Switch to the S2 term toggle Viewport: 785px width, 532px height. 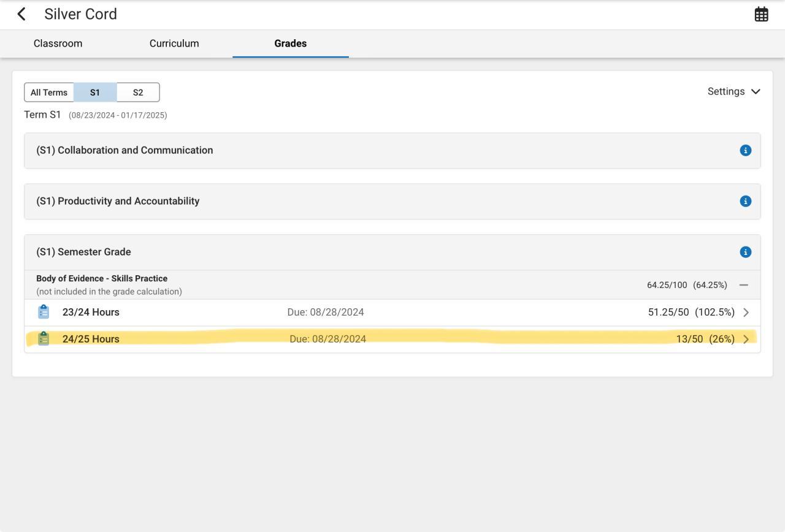(138, 93)
